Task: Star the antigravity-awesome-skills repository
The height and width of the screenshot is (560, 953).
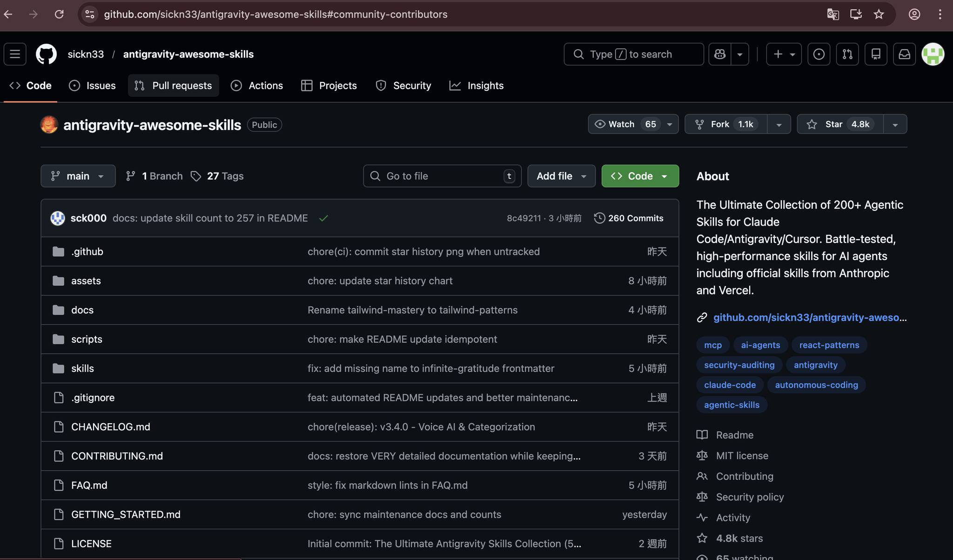Action: (x=840, y=124)
